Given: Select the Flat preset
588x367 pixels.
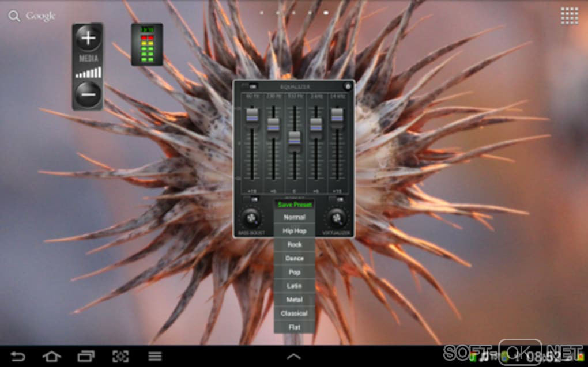Looking at the screenshot, I should click(295, 327).
